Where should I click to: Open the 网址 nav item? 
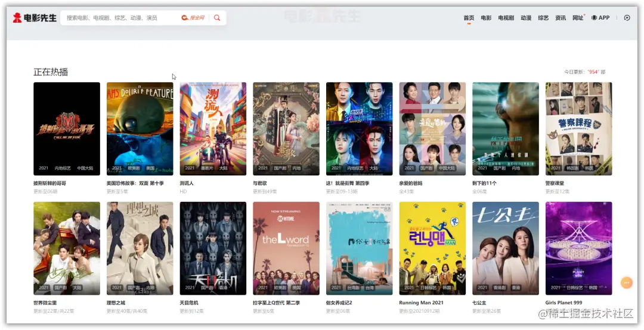(578, 18)
